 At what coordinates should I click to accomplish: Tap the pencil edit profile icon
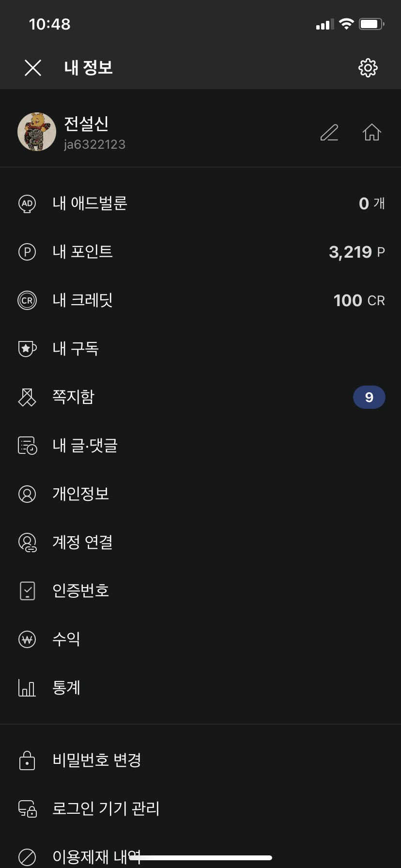point(329,132)
